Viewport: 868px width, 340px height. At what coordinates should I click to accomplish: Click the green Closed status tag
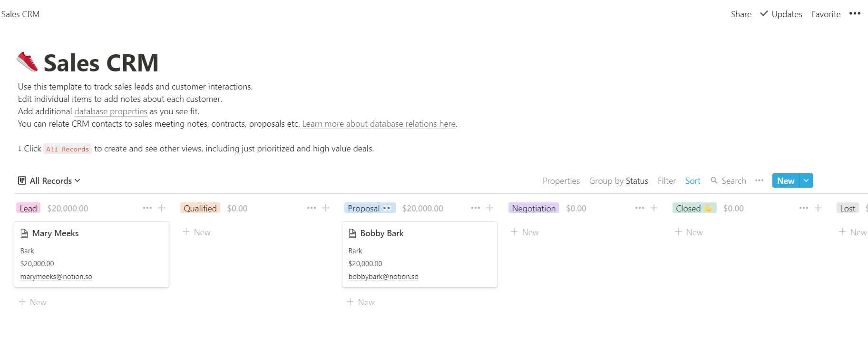694,208
